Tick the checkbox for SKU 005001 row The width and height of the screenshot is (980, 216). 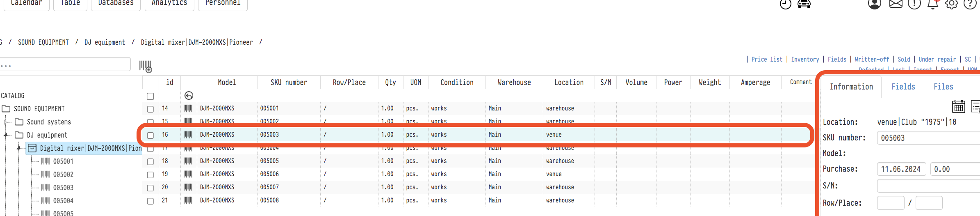[150, 109]
